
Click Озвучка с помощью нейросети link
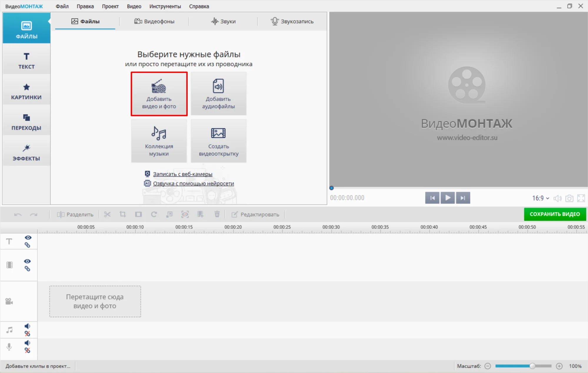pos(193,183)
